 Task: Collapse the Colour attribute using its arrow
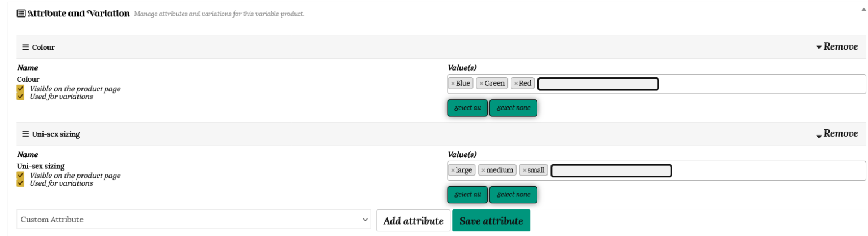819,47
